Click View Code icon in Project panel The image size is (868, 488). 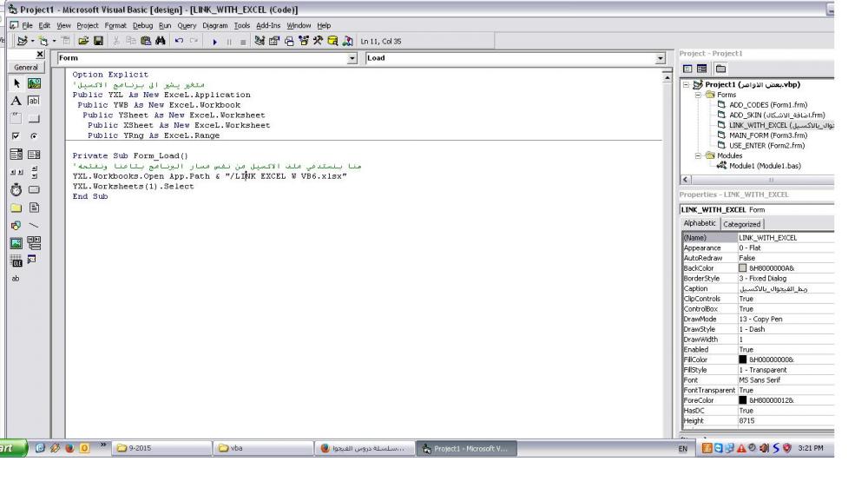pos(687,69)
